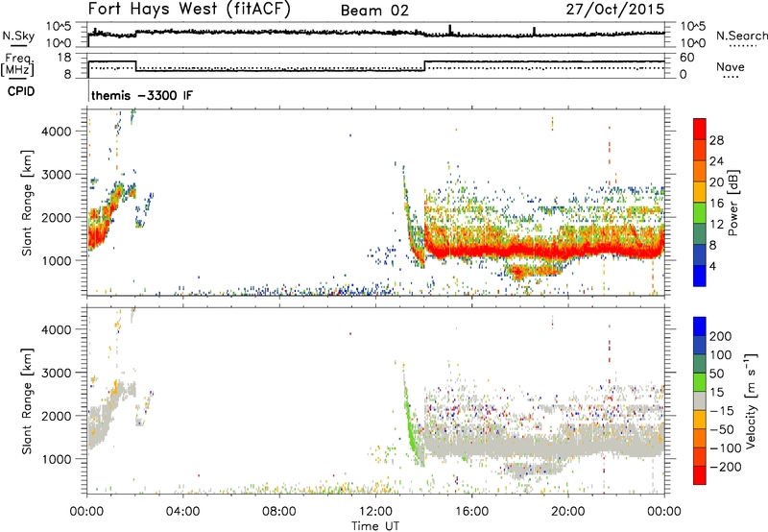768x532 pixels.
Task: Click the '-50' label on velocity colorbar
Action: click(x=721, y=429)
